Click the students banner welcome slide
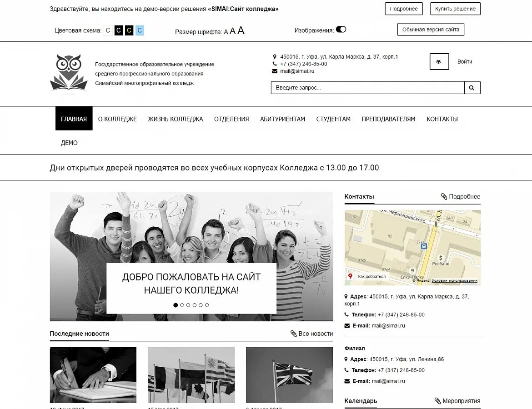This screenshot has width=532, height=409. [191, 256]
